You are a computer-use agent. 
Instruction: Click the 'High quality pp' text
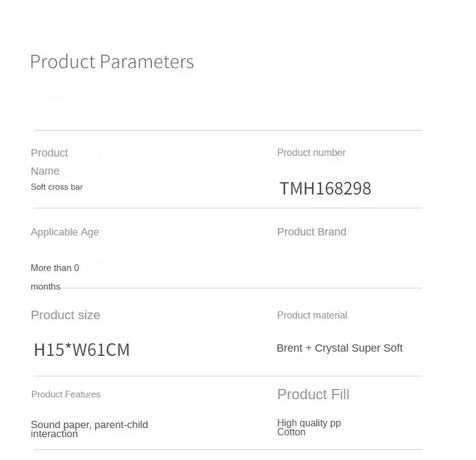[308, 423]
